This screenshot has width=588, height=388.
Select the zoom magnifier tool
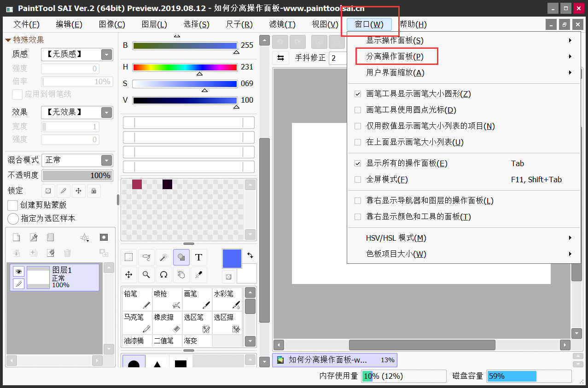(146, 275)
